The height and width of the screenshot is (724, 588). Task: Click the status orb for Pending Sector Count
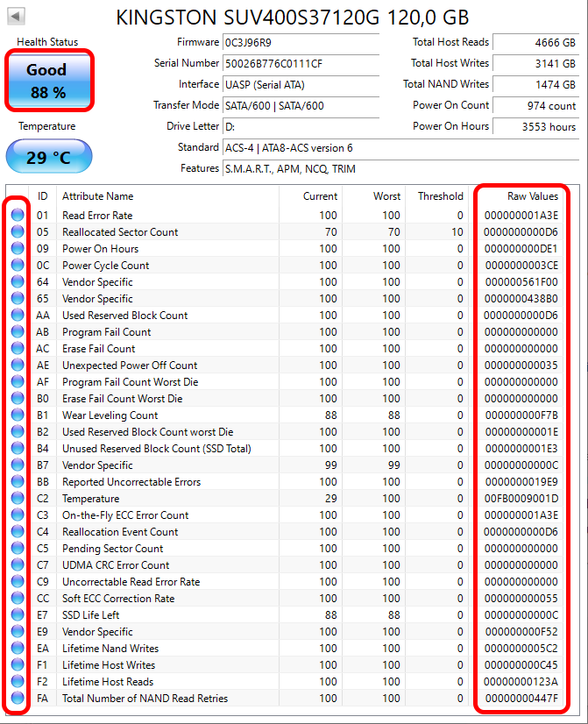[18, 548]
